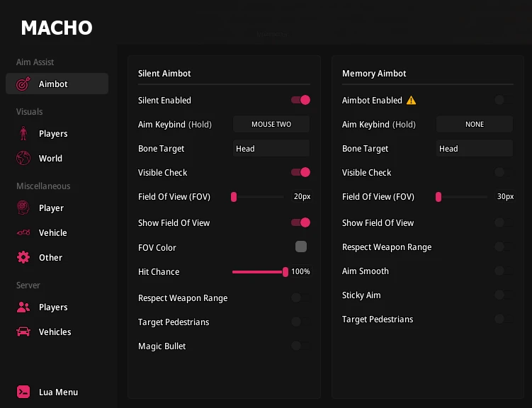Click the Hit Chance slider handle
Screen dimensions: 532x408
(285, 272)
